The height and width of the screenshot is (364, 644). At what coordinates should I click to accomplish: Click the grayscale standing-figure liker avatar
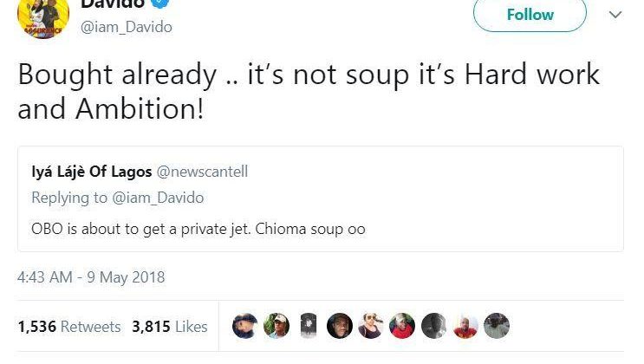[308, 326]
